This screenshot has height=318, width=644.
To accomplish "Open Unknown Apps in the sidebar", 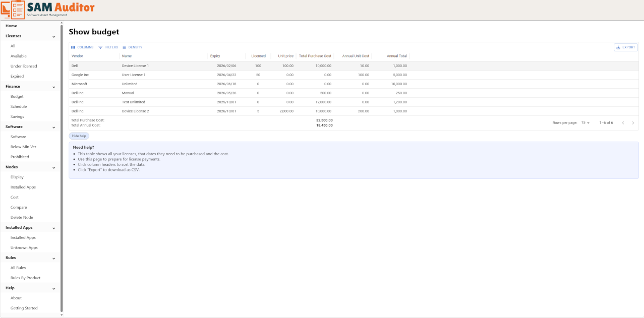I will 23,247.
